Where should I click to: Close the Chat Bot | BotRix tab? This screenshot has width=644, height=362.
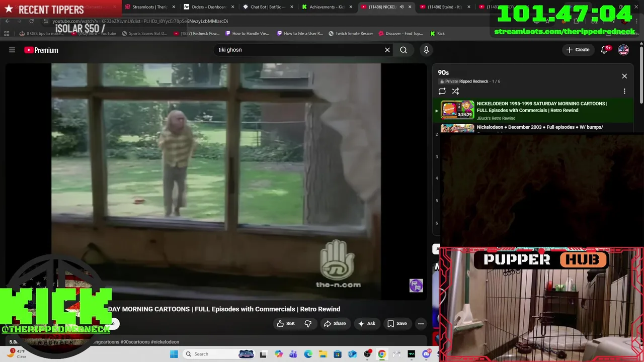[292, 7]
